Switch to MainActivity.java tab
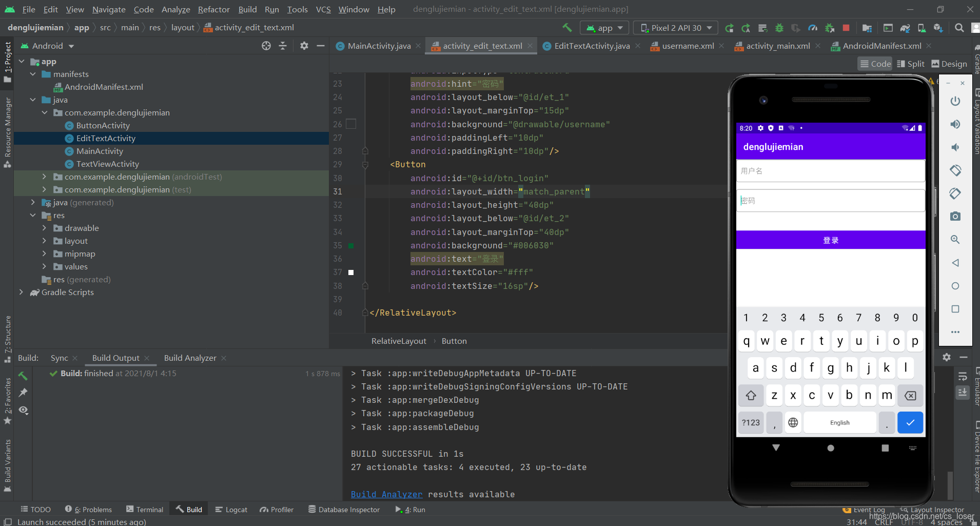980x526 pixels. click(379, 46)
